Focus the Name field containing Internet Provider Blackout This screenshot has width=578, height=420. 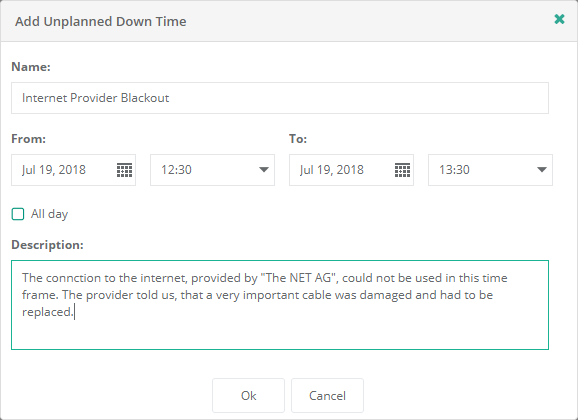(x=280, y=98)
